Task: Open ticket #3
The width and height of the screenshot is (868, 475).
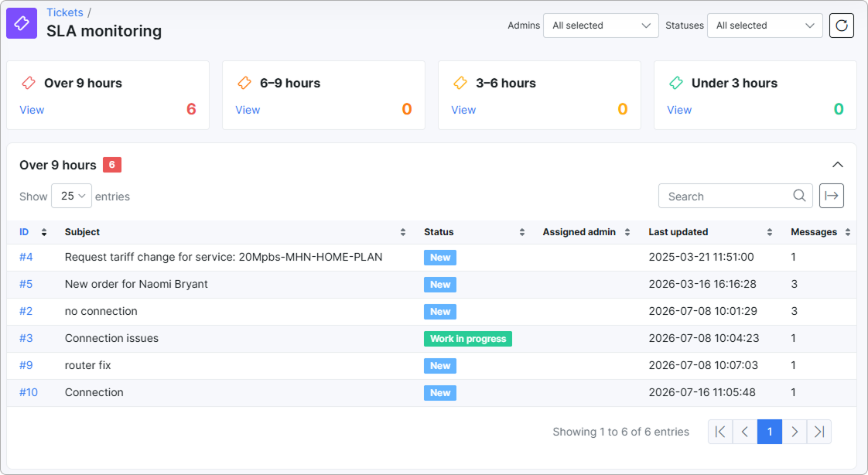Action: [x=26, y=338]
